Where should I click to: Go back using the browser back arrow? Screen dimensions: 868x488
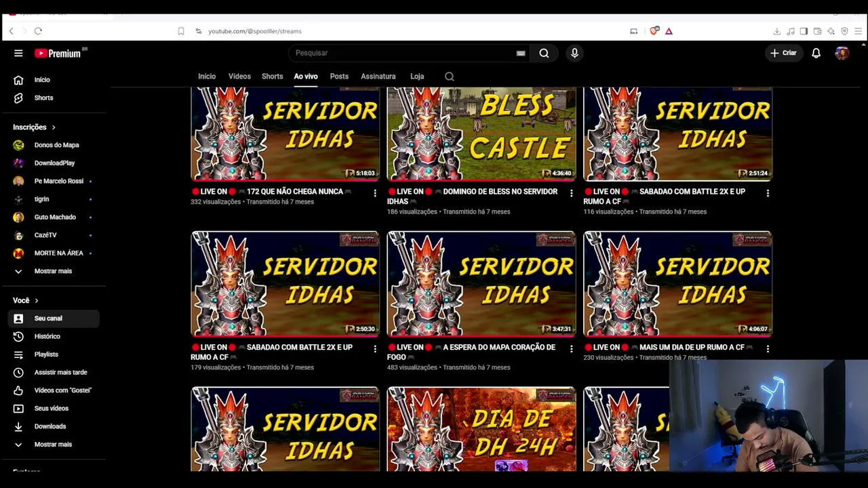point(11,31)
